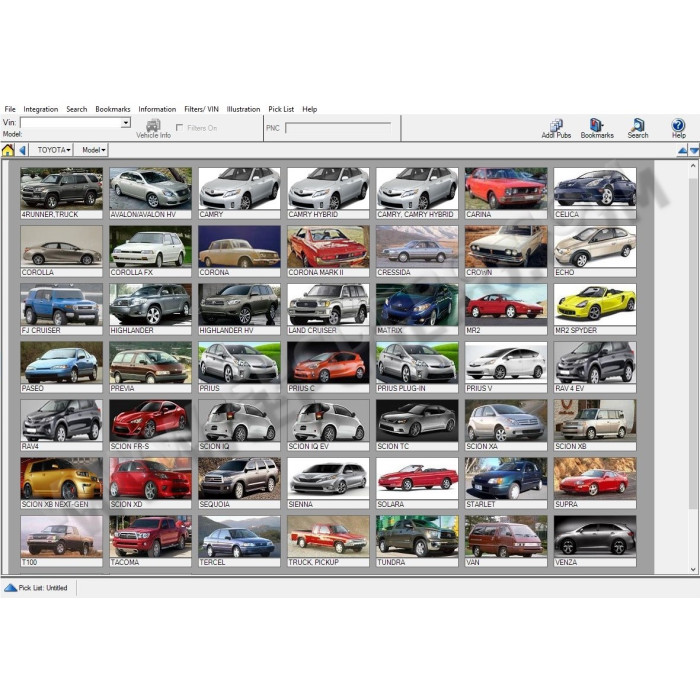Select the CRESSIDA thumbnail
Screen dimensions: 700x700
pos(417,251)
